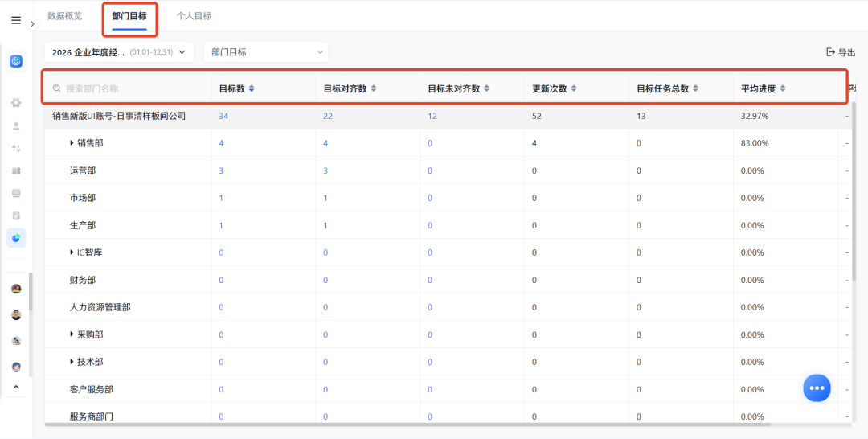This screenshot has height=439, width=868.
Task: Click the table's vertical scrollbar
Action: (854, 191)
